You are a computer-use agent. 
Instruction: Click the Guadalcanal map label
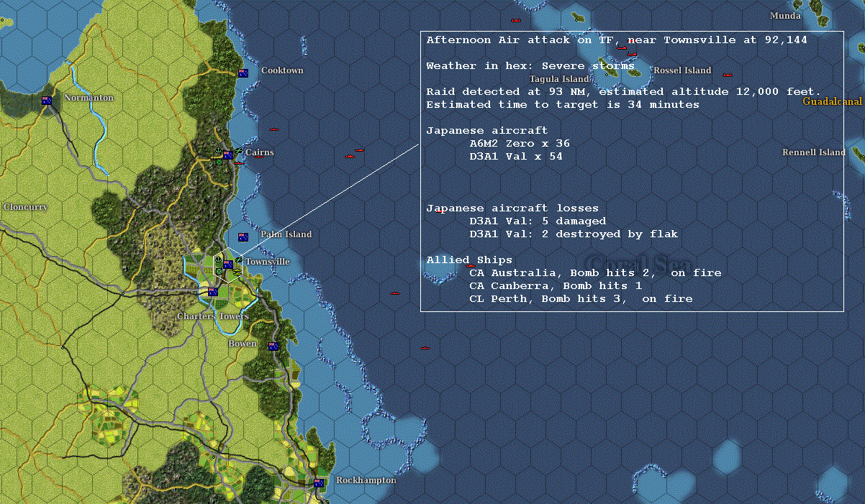click(832, 102)
